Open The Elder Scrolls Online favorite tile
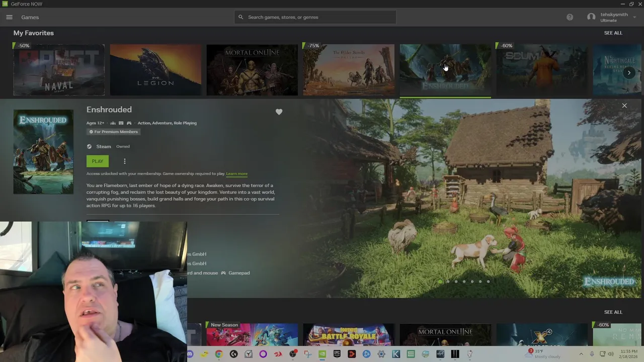 [349, 70]
